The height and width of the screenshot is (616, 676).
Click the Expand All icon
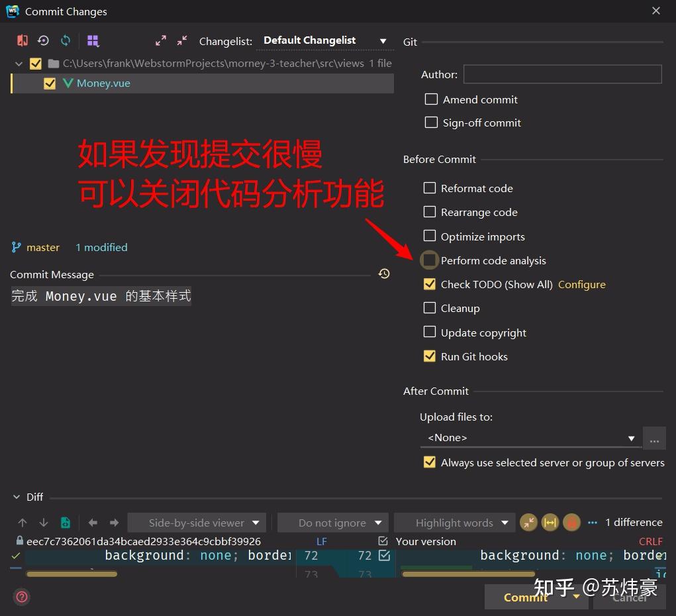coord(161,41)
